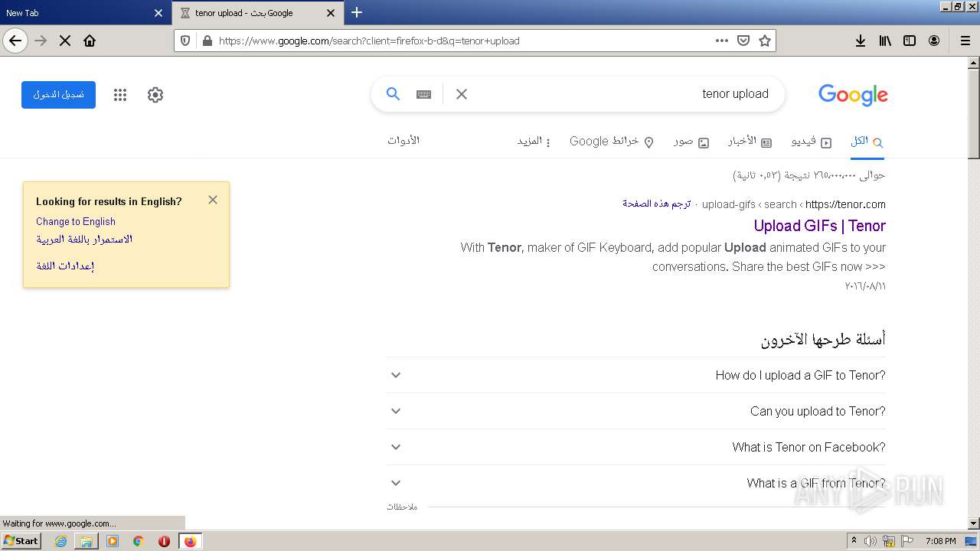The image size is (980, 551).
Task: Open the صور (Images) results tab
Action: [x=691, y=142]
